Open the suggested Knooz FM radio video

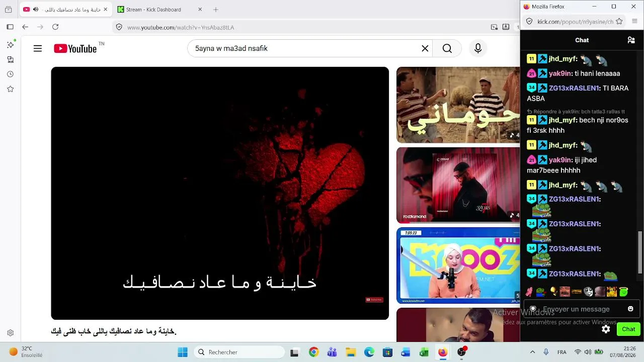pos(458,265)
